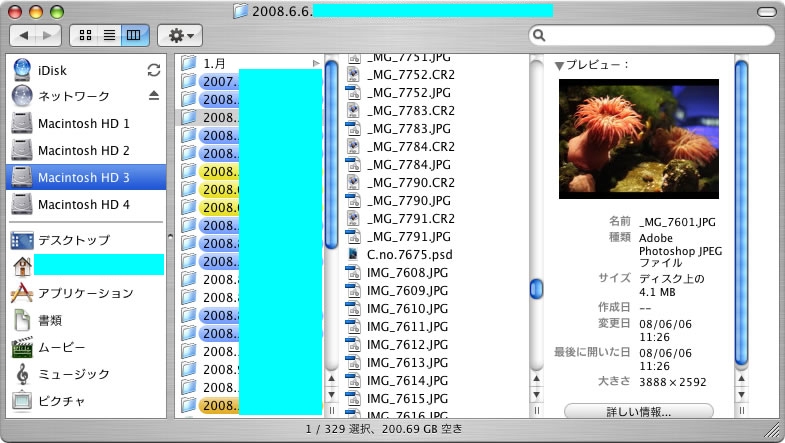Click the IMG_7610.JPG file icon

pos(353,309)
